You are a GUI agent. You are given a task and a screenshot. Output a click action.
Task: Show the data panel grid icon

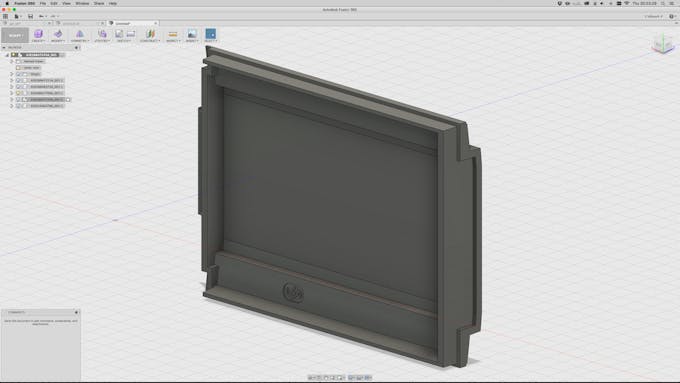tap(5, 16)
